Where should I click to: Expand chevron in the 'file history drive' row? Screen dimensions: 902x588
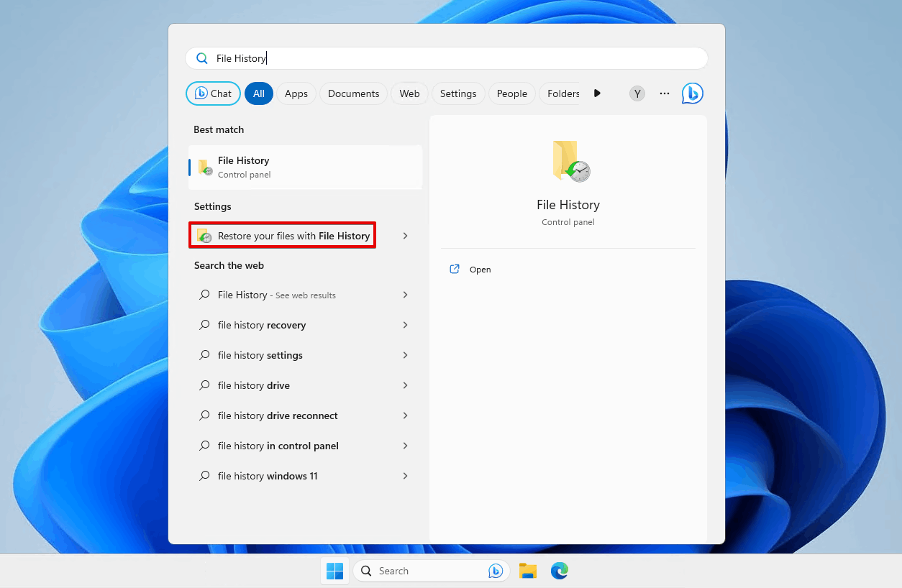pos(405,385)
